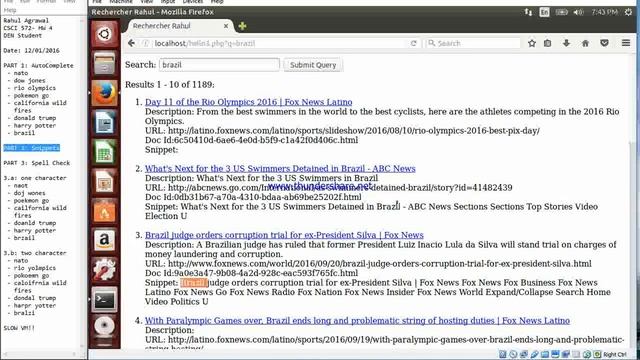Open Brazil judge orders corruption trial link

tap(284, 235)
